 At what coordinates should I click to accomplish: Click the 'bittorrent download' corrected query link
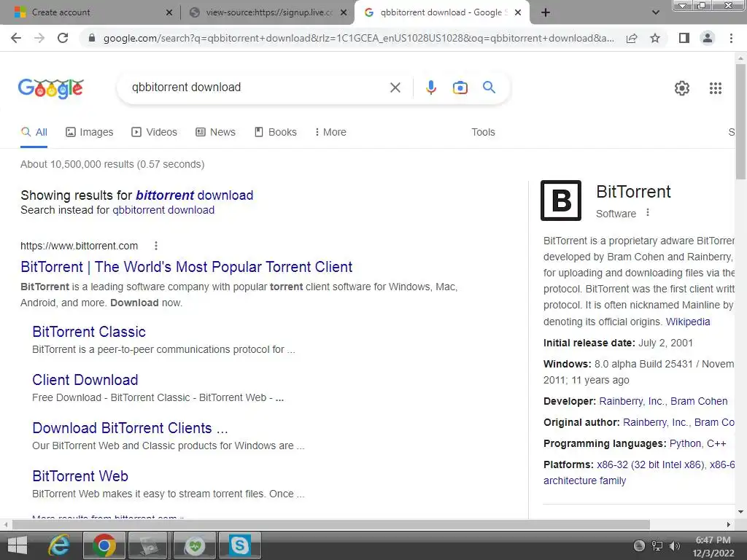(x=194, y=195)
